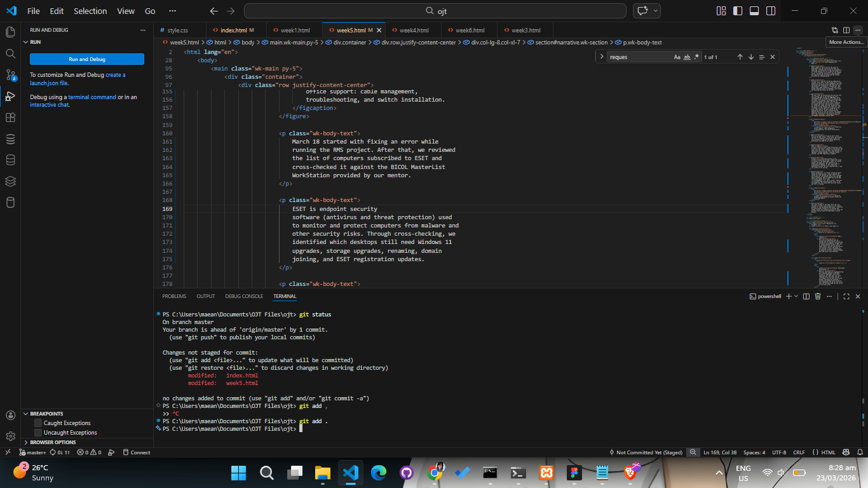The height and width of the screenshot is (488, 868).
Task: Open the Extensions view icon
Action: tap(10, 118)
